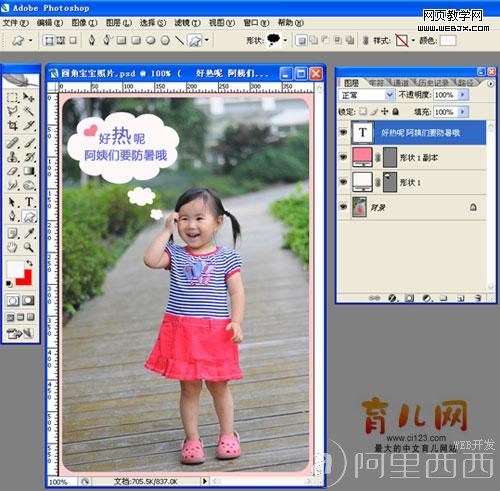Open 编辑 menu
This screenshot has height=491, width=500.
[x=50, y=23]
